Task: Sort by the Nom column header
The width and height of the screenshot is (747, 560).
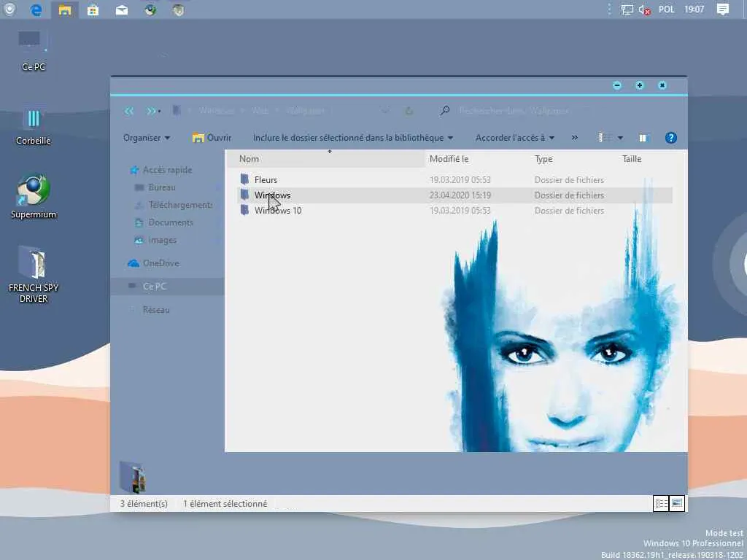Action: 325,159
